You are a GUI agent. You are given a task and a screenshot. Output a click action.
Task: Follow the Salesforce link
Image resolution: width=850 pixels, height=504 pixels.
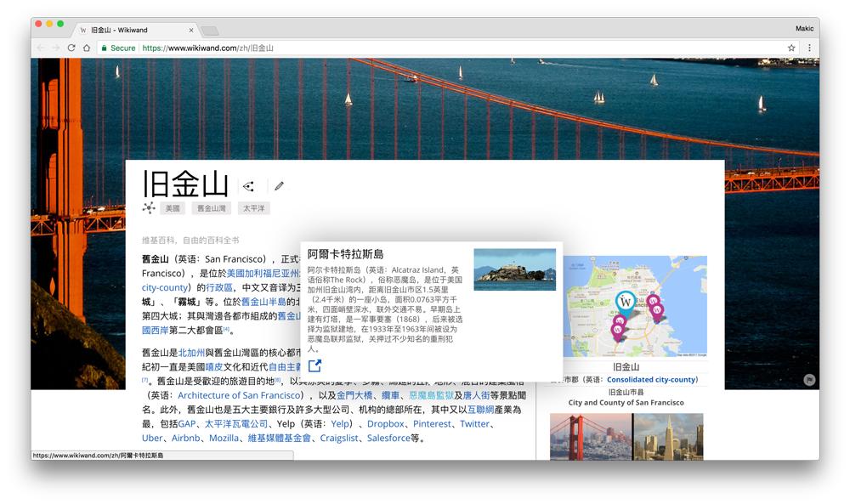pos(388,438)
